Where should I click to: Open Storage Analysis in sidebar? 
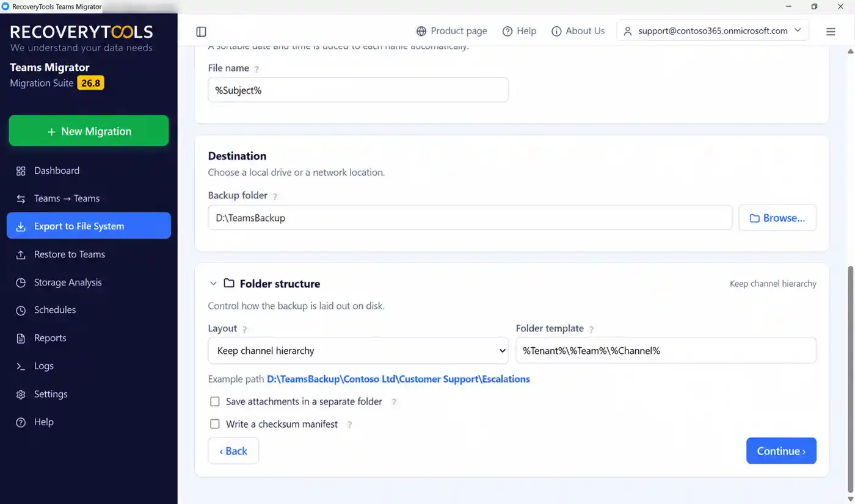pos(89,283)
